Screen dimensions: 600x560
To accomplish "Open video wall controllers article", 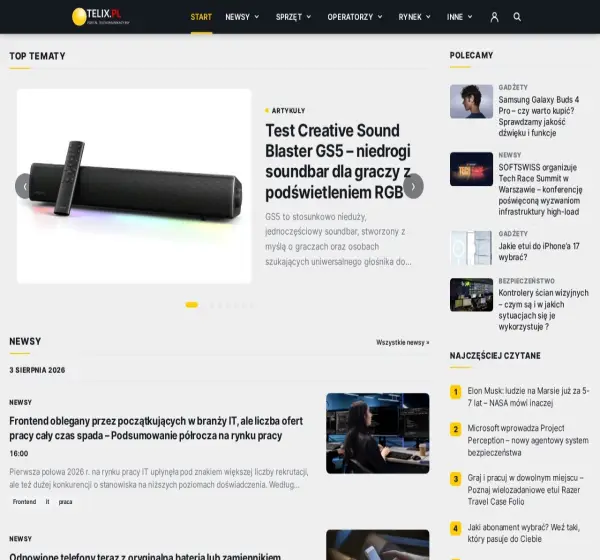I will pyautogui.click(x=543, y=310).
